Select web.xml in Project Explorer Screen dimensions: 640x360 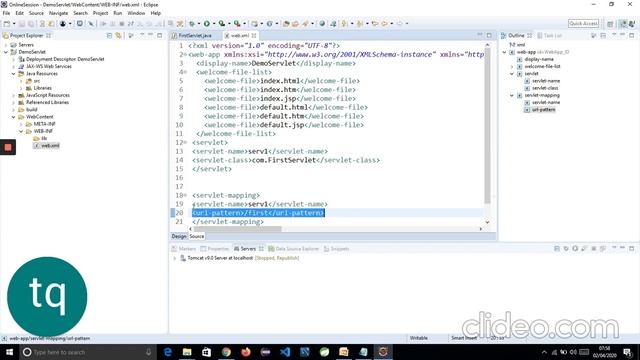50,146
